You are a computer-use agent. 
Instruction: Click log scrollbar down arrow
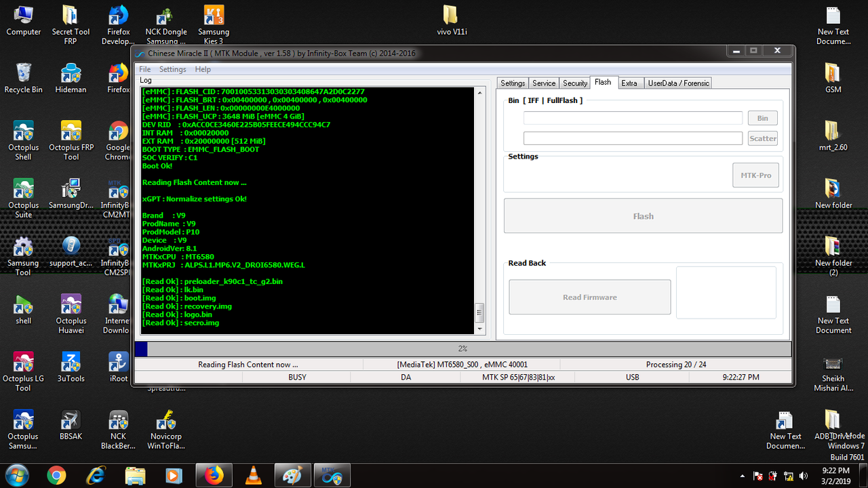[x=480, y=329]
